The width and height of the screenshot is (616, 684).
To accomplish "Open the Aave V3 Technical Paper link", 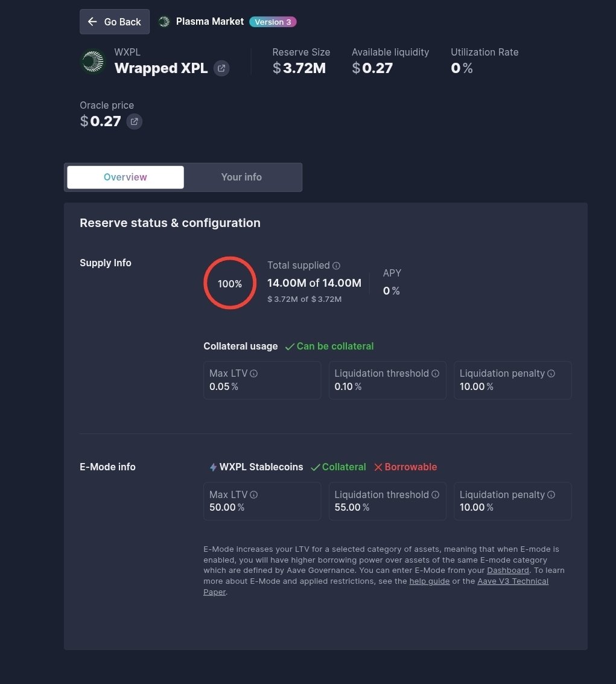I will [x=513, y=581].
